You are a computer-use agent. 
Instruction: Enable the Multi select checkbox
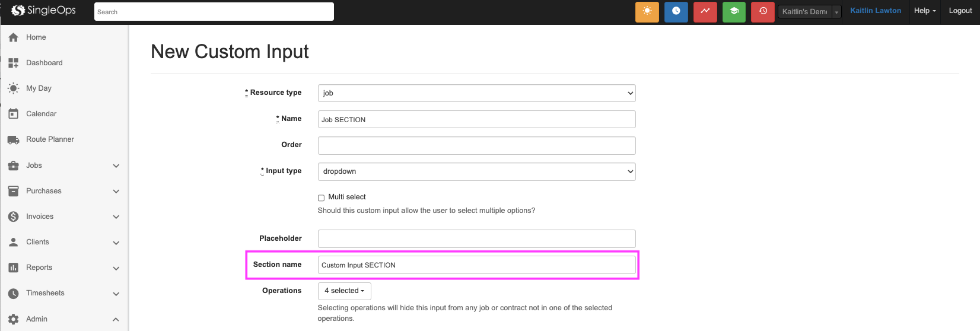point(321,198)
